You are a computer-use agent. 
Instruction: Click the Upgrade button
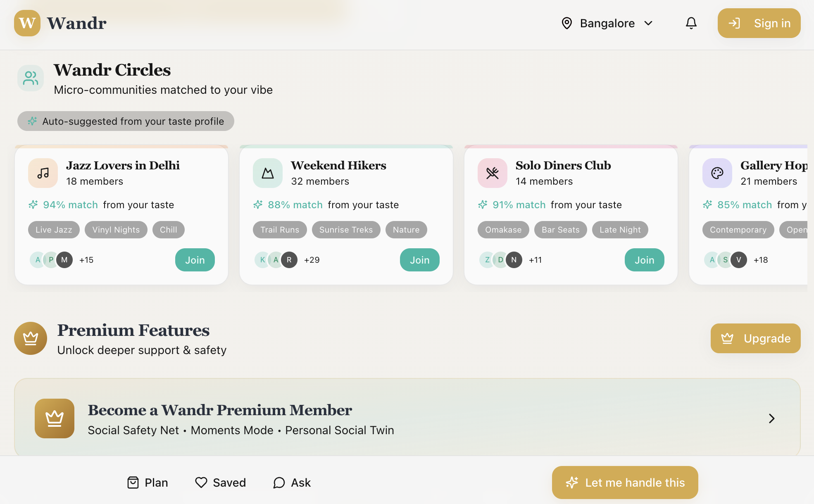click(x=755, y=338)
